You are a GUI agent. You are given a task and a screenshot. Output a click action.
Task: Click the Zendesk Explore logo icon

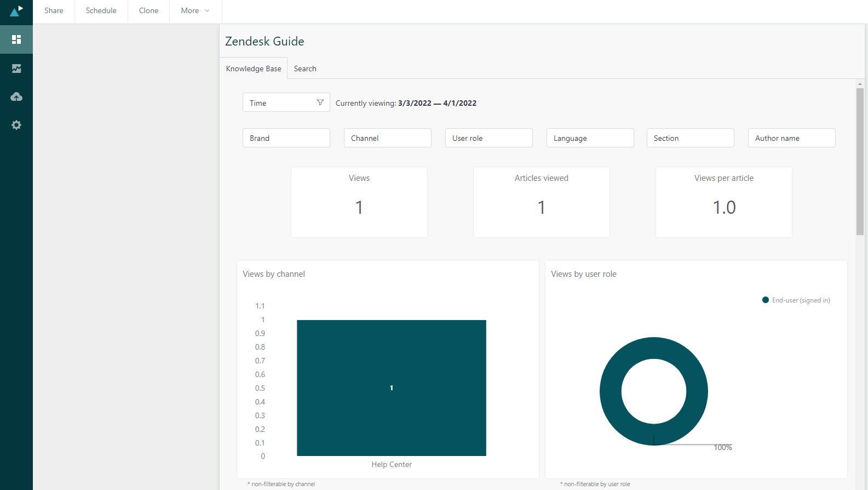click(16, 11)
